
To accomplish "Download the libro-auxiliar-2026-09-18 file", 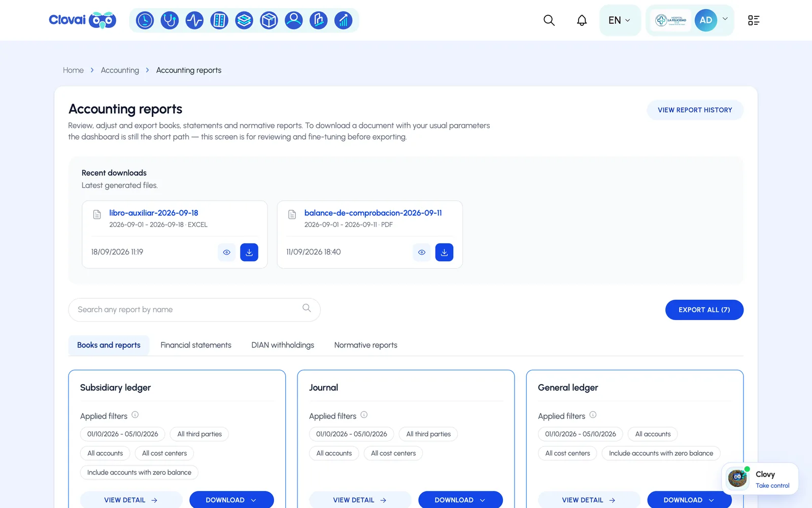I will (249, 252).
